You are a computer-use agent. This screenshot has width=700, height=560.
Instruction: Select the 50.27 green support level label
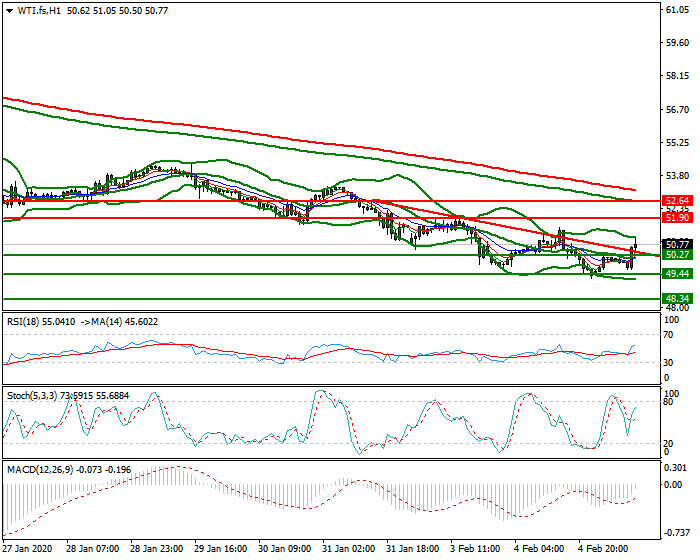[677, 255]
